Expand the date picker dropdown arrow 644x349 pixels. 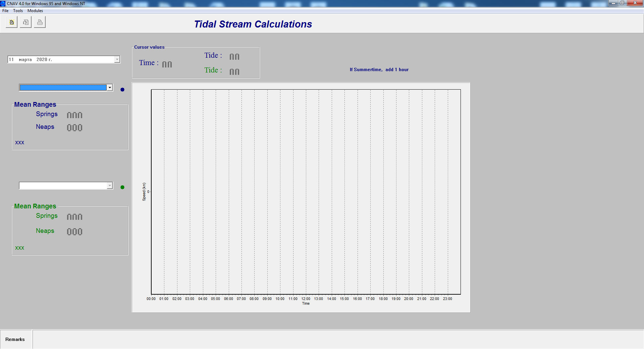coord(117,59)
